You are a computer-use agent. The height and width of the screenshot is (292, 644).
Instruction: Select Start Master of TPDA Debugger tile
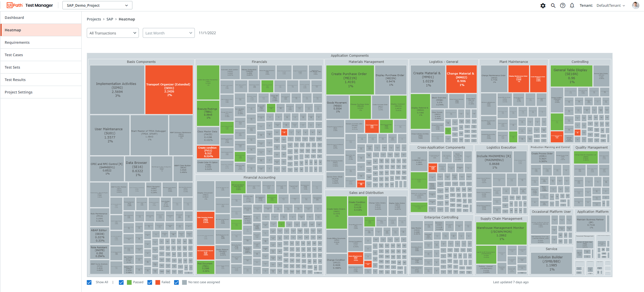149,135
